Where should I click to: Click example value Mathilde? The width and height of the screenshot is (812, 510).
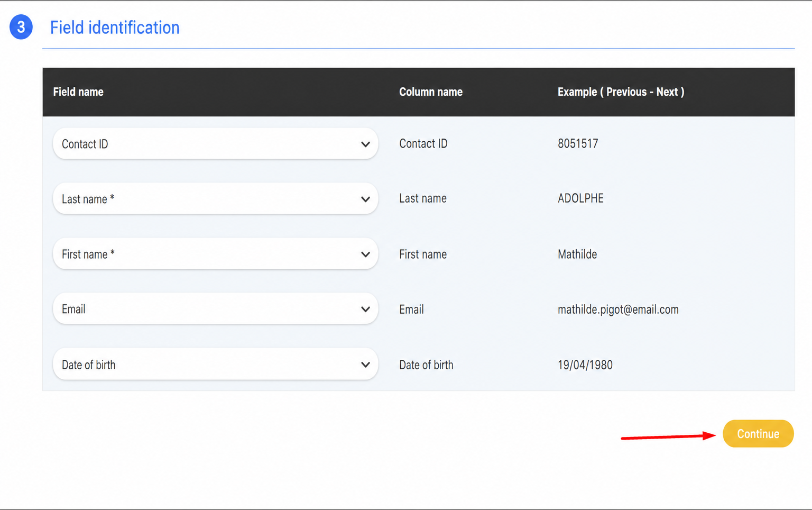pos(577,254)
